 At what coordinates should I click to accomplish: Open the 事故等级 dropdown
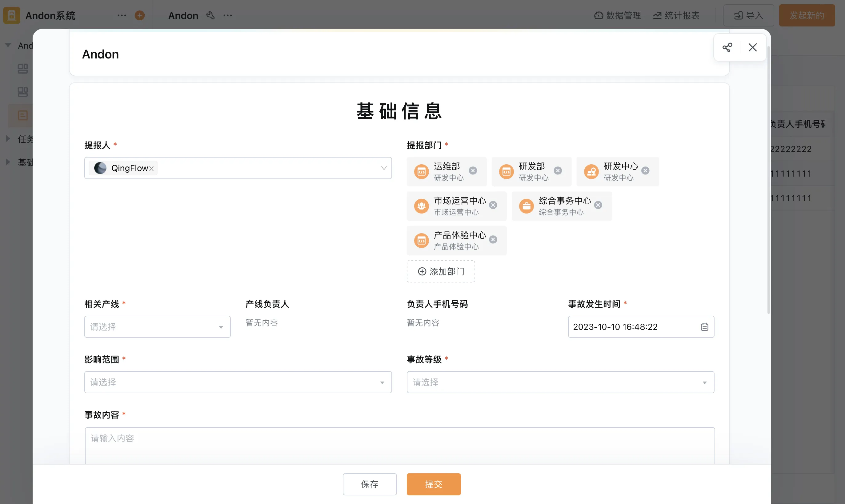[x=560, y=382]
